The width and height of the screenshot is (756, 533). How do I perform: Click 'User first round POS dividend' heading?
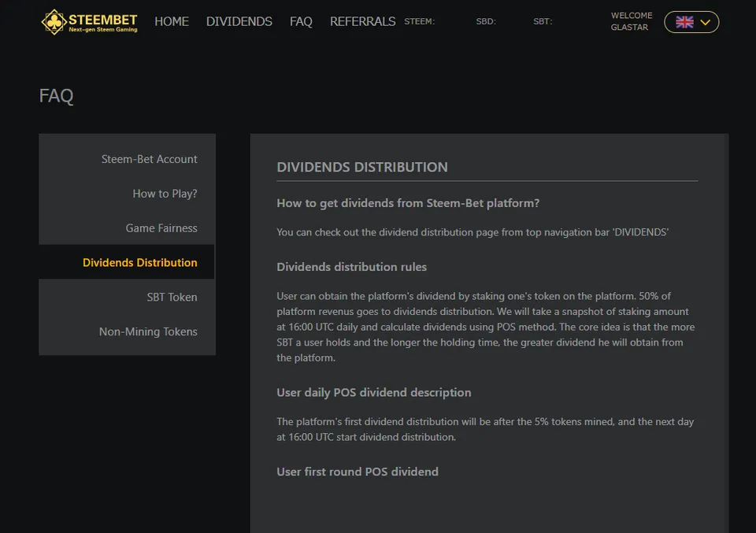click(x=358, y=472)
